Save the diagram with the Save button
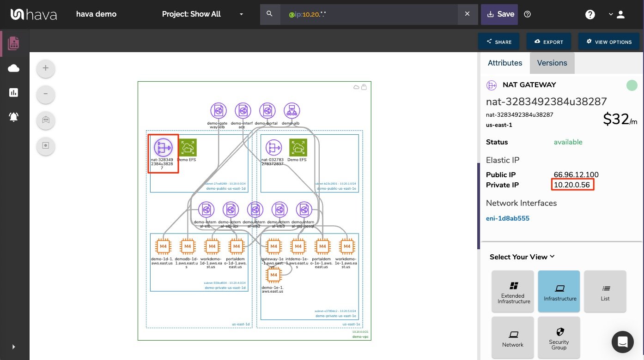 point(499,14)
